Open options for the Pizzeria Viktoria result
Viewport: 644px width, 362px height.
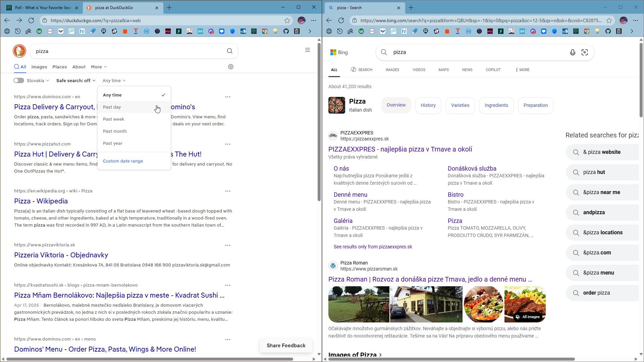coord(228,245)
